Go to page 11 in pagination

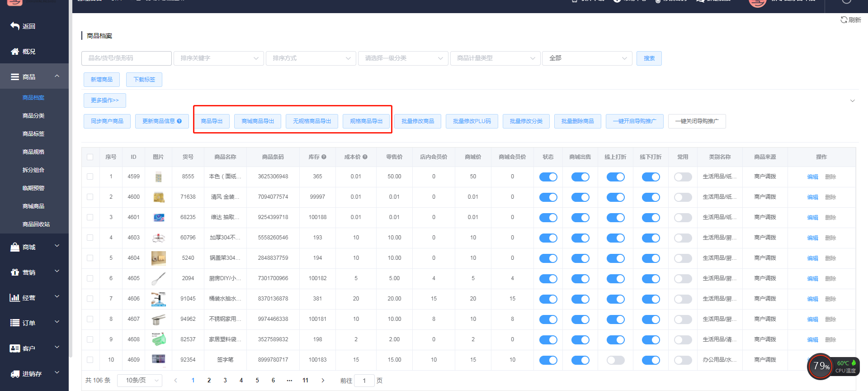coord(306,381)
